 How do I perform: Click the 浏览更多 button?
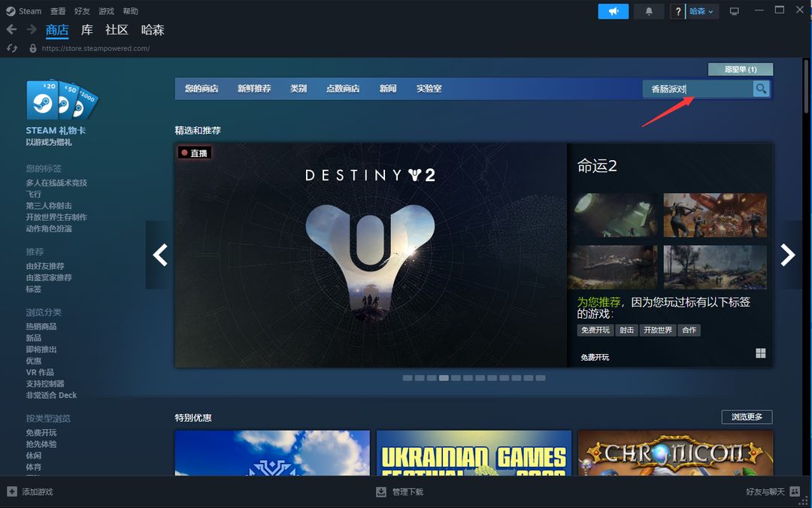point(747,417)
